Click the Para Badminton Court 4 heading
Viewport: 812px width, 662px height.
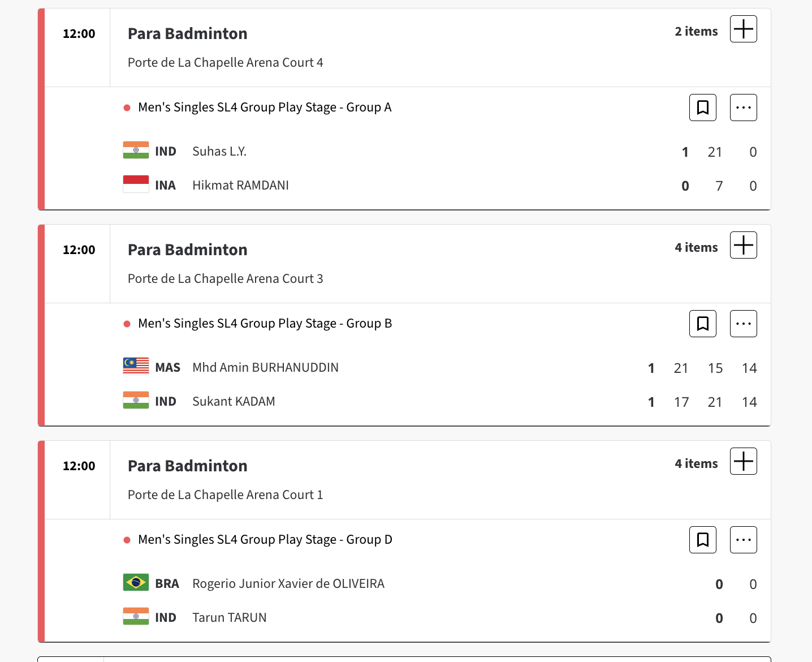pyautogui.click(x=187, y=34)
